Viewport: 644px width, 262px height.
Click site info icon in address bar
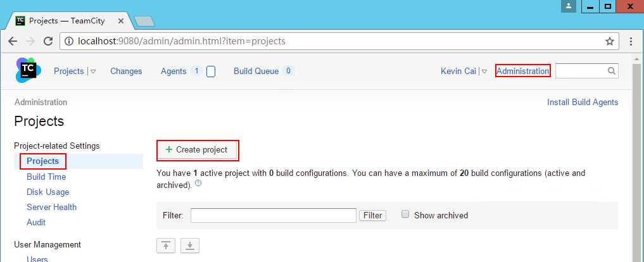tap(70, 41)
